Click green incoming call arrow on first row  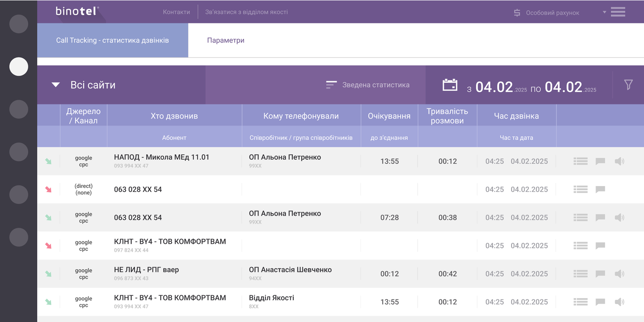click(x=49, y=161)
